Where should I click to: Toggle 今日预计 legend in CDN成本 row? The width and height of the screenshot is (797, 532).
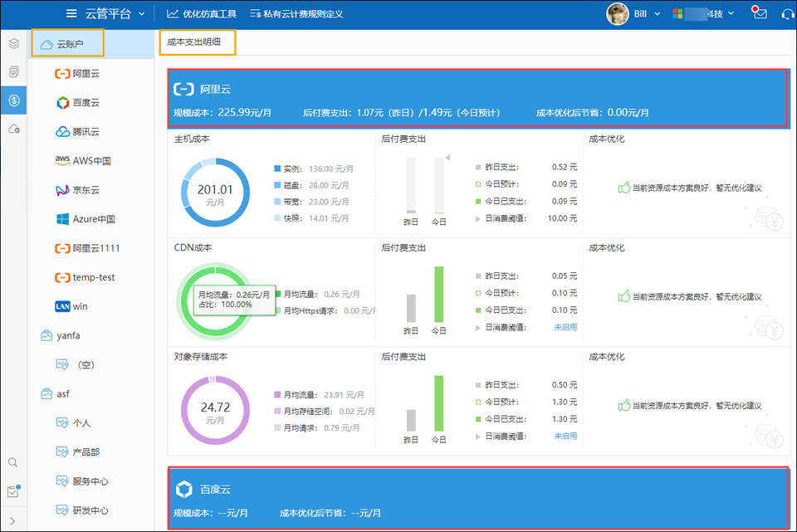click(478, 293)
